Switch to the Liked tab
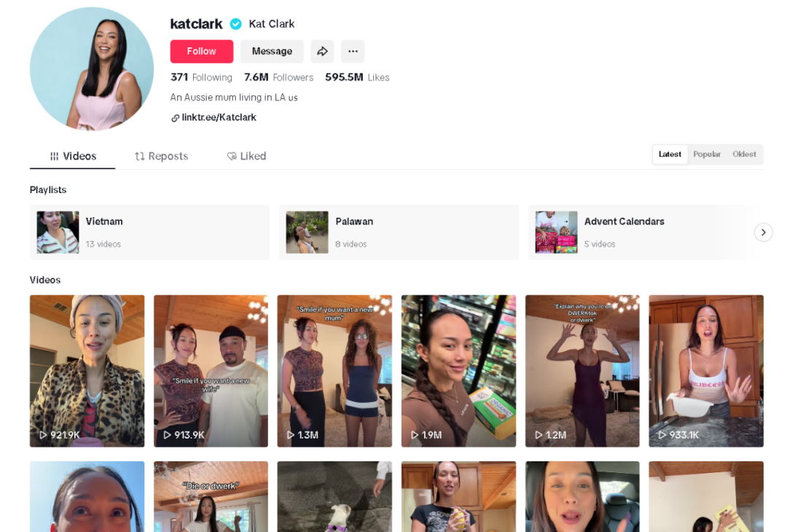 [246, 156]
